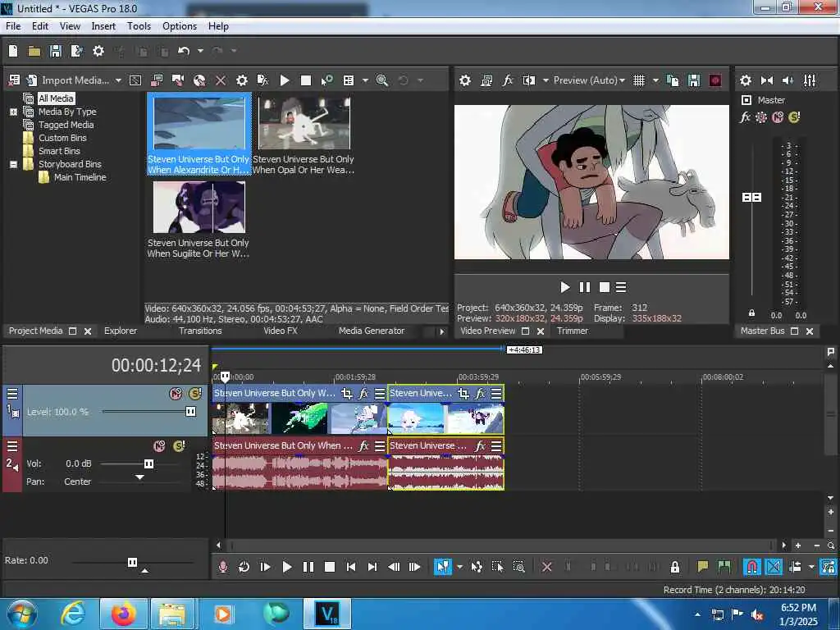Screen dimensions: 840x630
Task: Open the Insert menu
Action: coord(103,25)
